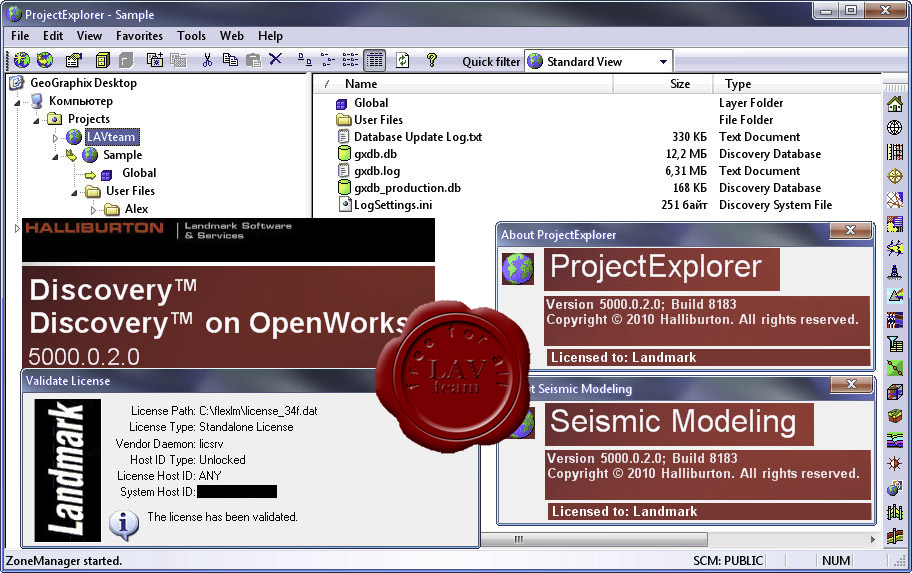Viewport: 912px width, 573px height.
Task: Select the LogSettings.ini file
Action: click(x=393, y=205)
